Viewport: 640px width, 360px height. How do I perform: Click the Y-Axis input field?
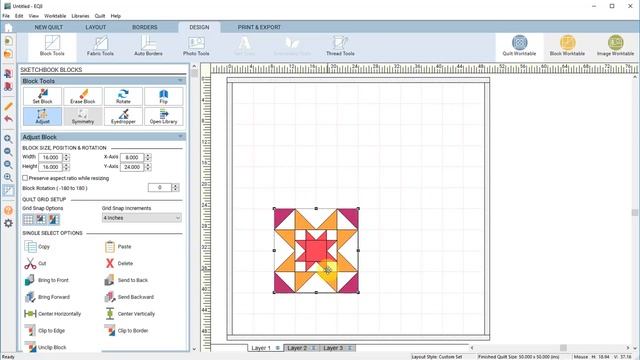pyautogui.click(x=132, y=167)
